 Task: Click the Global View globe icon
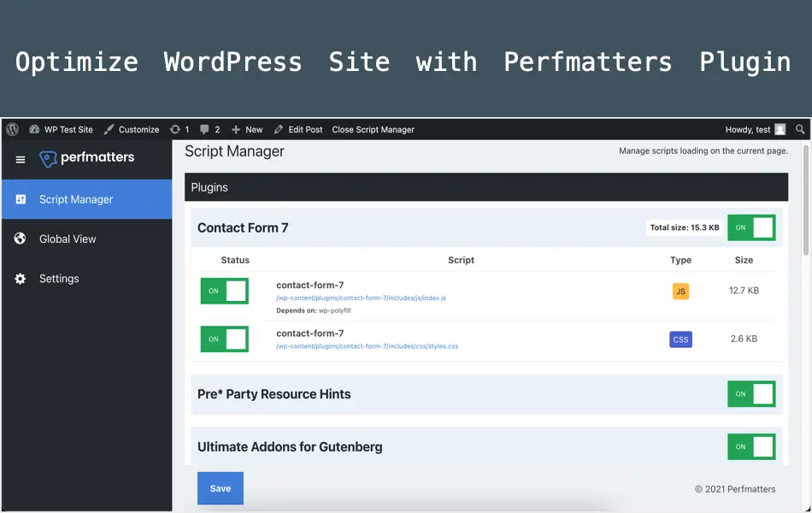pyautogui.click(x=21, y=239)
